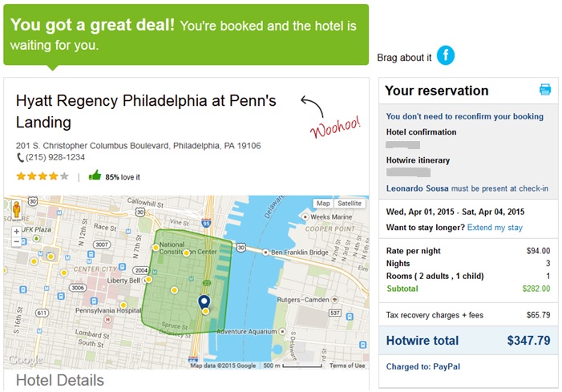Select the Map view tab

pos(323,203)
